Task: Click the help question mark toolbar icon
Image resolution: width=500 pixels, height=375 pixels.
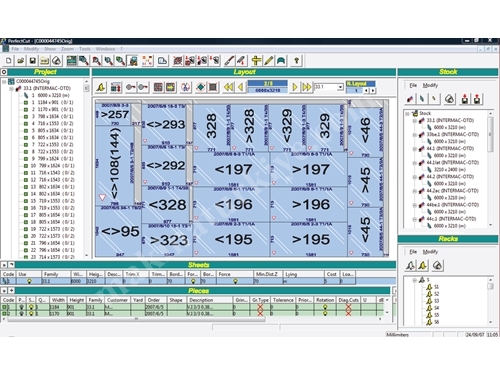Action: click(296, 61)
